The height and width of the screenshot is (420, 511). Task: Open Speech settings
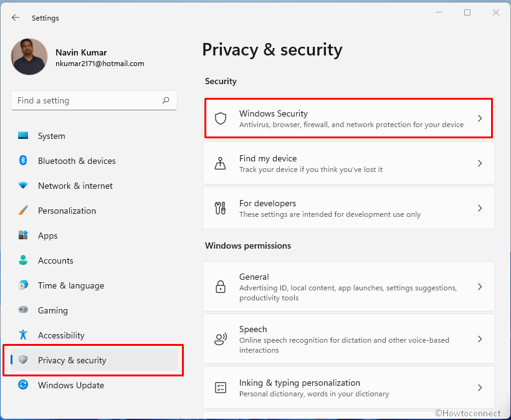point(349,339)
